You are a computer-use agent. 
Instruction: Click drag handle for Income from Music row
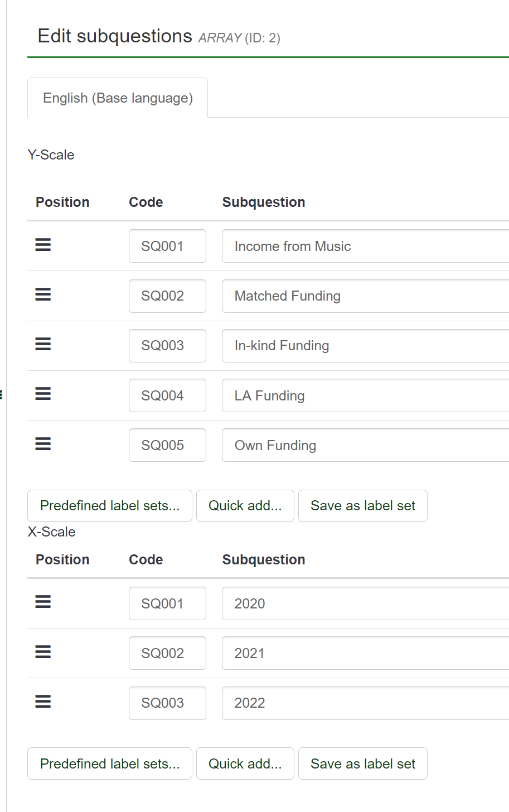coord(43,245)
